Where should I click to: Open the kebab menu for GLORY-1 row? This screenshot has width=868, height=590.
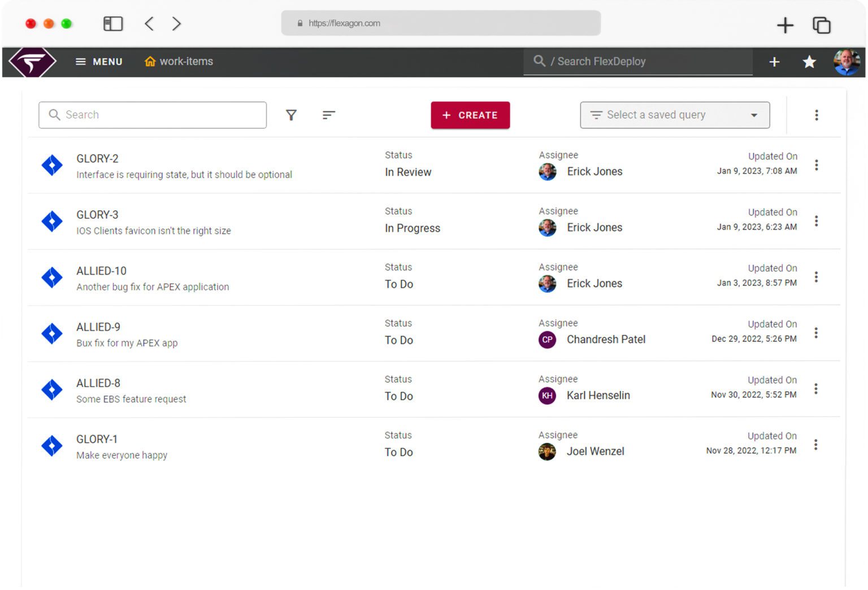816,445
